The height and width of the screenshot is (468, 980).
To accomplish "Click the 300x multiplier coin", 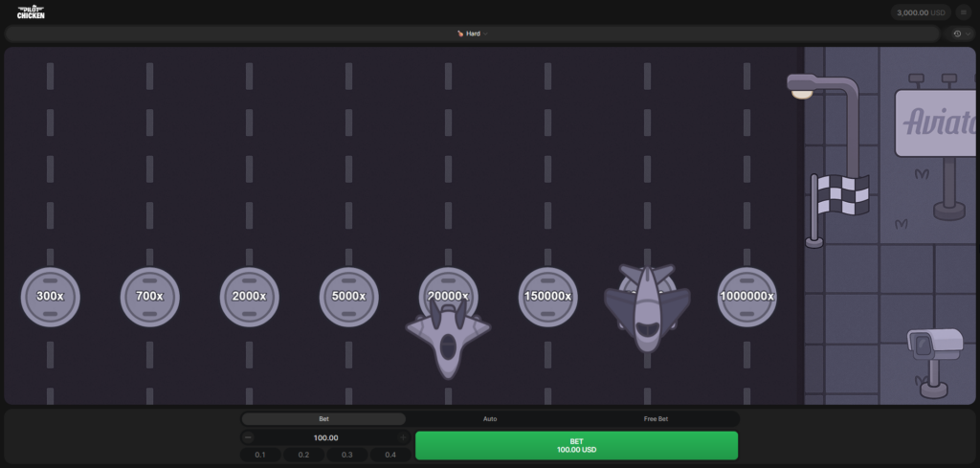I will [x=50, y=297].
